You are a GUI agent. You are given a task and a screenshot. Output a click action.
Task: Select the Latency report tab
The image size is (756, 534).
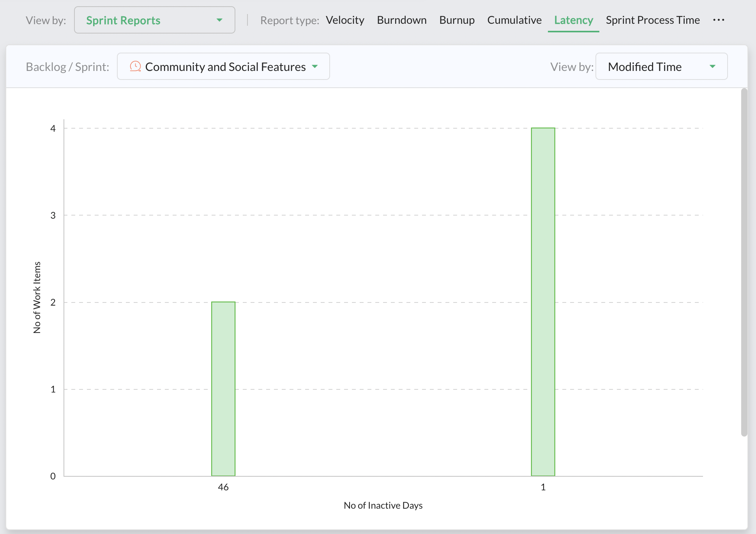[x=573, y=20]
